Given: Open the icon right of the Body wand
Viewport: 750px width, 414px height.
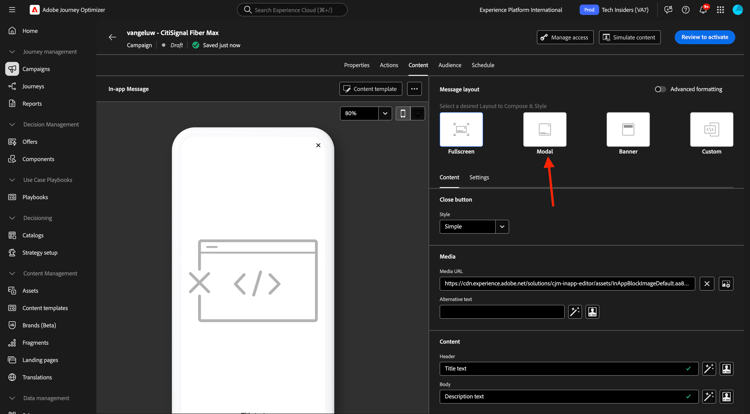Looking at the screenshot, I should coord(727,396).
